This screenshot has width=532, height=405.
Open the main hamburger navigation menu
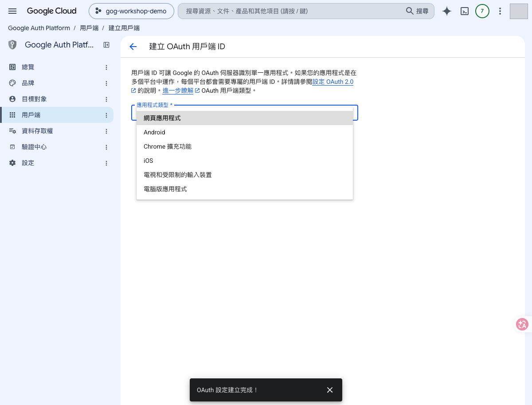[x=12, y=11]
